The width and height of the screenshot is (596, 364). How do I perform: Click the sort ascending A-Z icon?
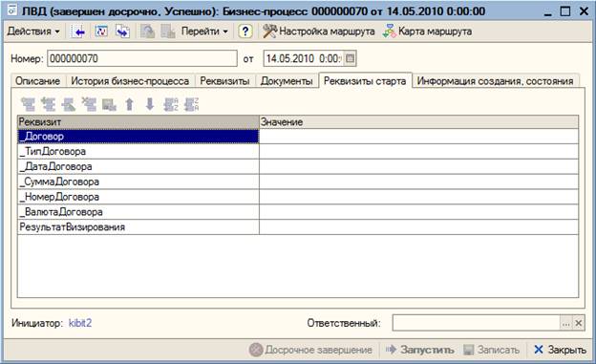point(171,104)
